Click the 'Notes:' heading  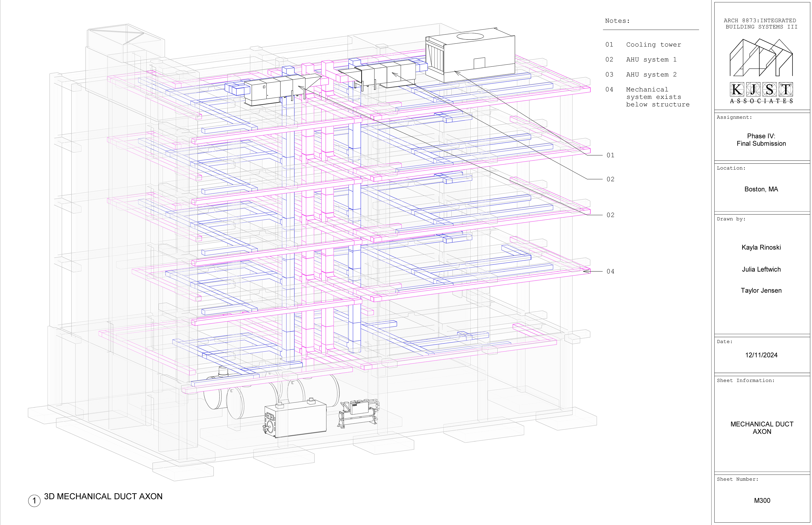tap(617, 21)
